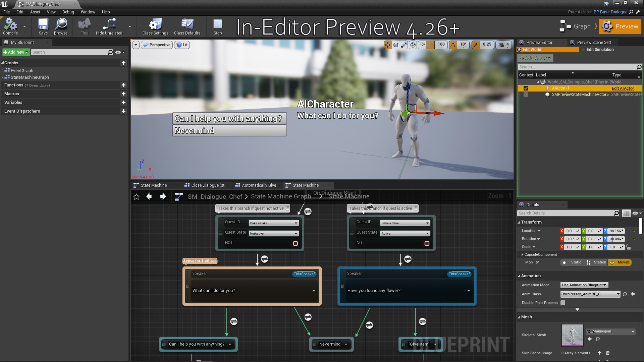Open Class Settings
Image resolution: width=644 pixels, height=362 pixels.
click(x=155, y=26)
